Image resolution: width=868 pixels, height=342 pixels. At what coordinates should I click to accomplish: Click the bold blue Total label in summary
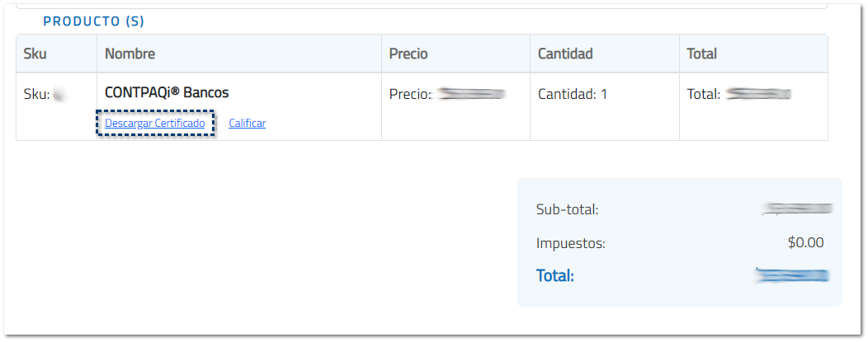coord(554,275)
